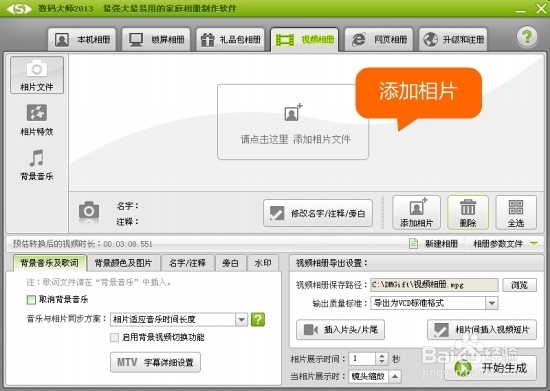Click the 视频相册导出设置 header text
Viewport: 550px width, 391px height.
coord(332,263)
